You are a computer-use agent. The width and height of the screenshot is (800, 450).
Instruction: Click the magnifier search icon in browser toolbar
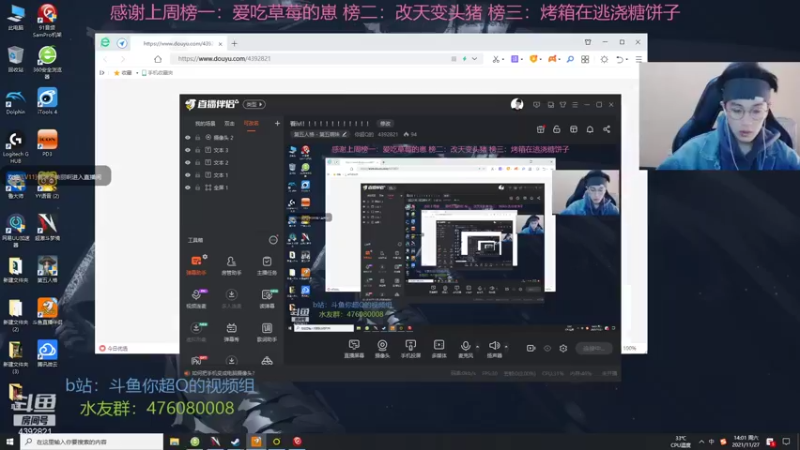click(570, 59)
